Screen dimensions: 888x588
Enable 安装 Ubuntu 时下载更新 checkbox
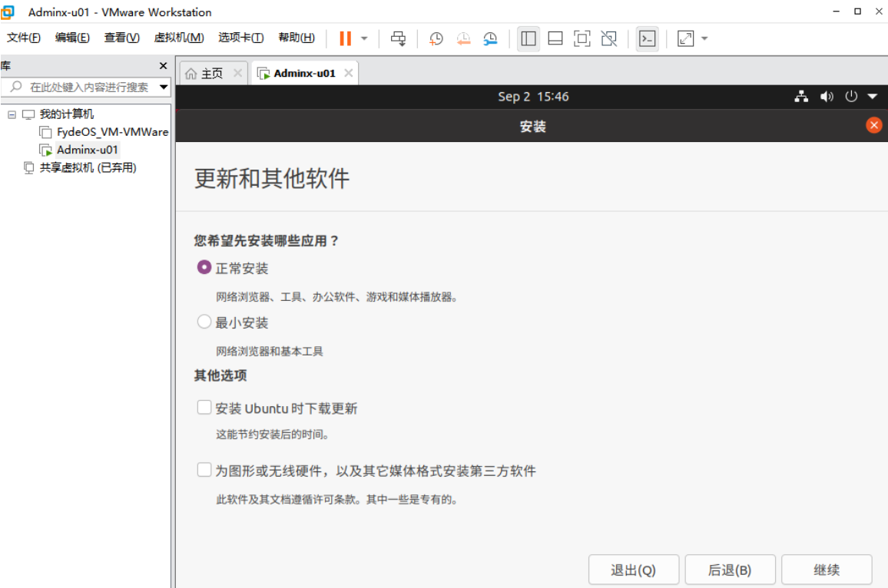204,407
